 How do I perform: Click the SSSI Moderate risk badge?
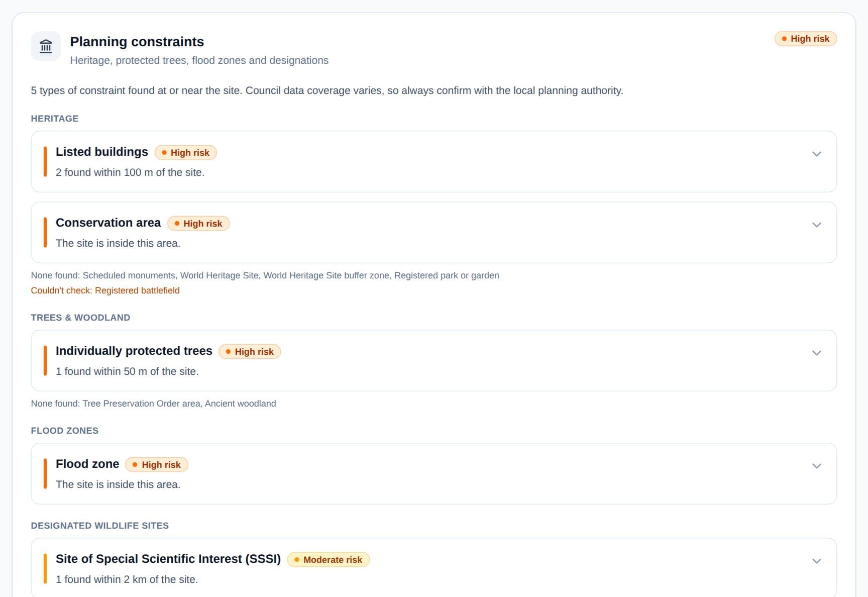click(329, 560)
